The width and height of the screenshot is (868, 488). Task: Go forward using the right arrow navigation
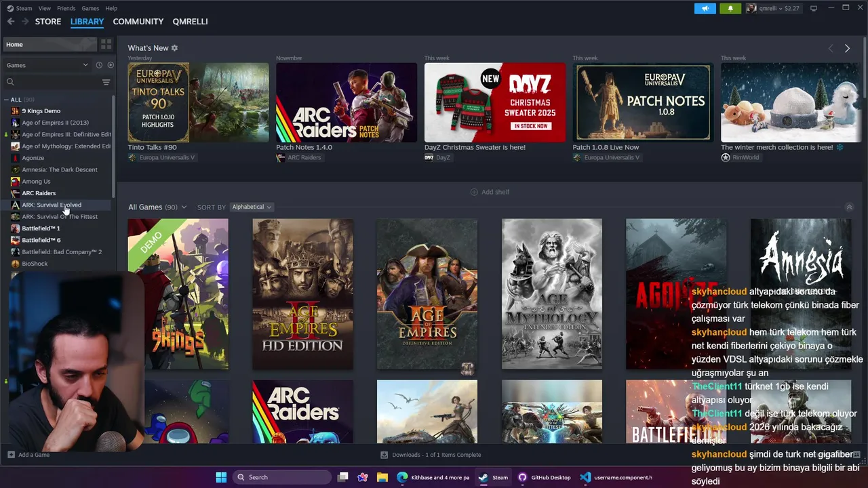25,22
